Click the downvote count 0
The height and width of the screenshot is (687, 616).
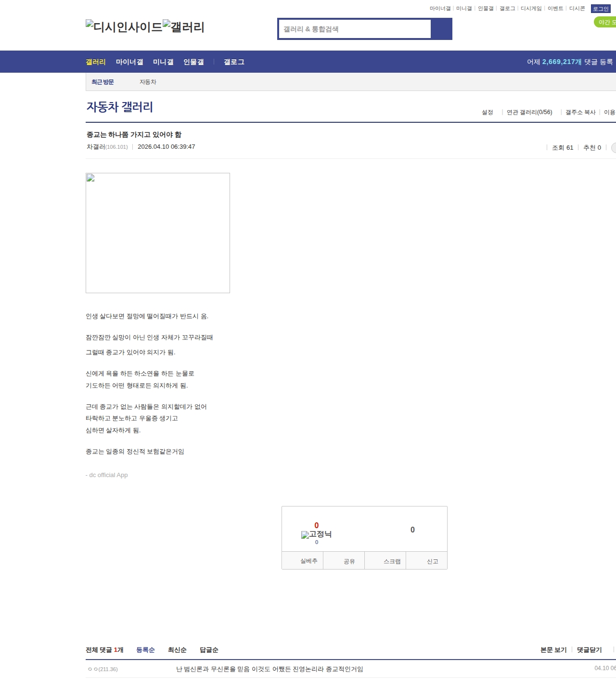pos(412,530)
